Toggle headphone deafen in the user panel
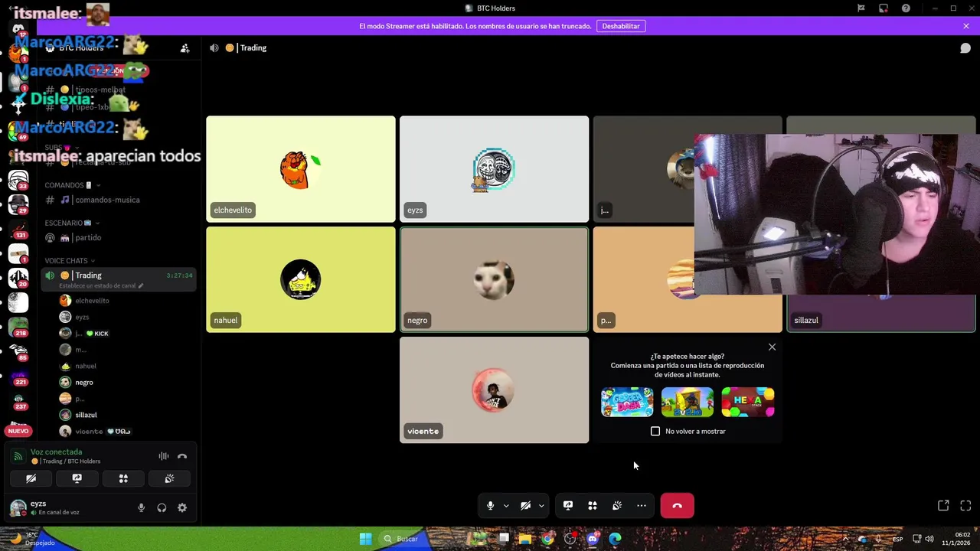The height and width of the screenshot is (551, 980). click(x=162, y=507)
